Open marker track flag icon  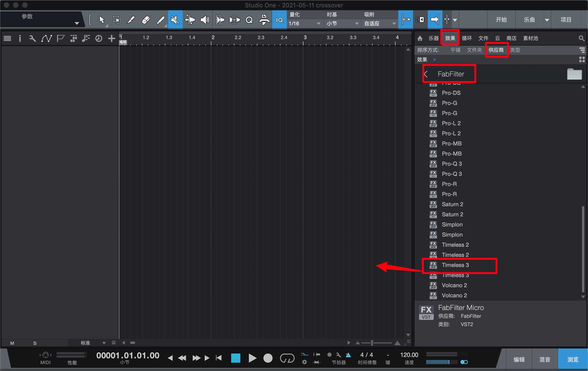pos(60,38)
